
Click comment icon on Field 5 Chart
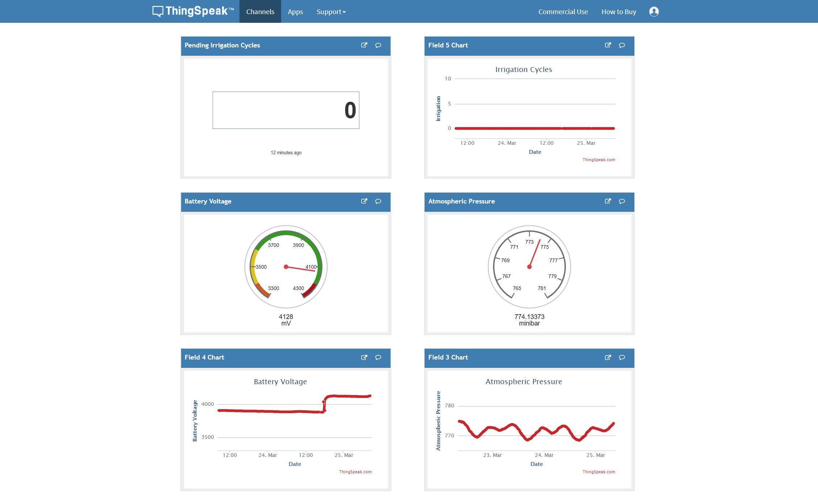[x=622, y=45]
